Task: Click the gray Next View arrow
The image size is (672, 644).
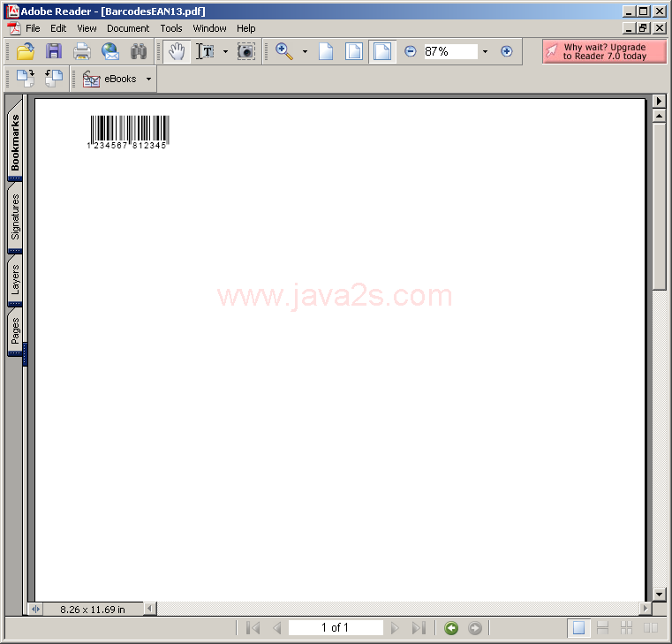Action: (475, 628)
